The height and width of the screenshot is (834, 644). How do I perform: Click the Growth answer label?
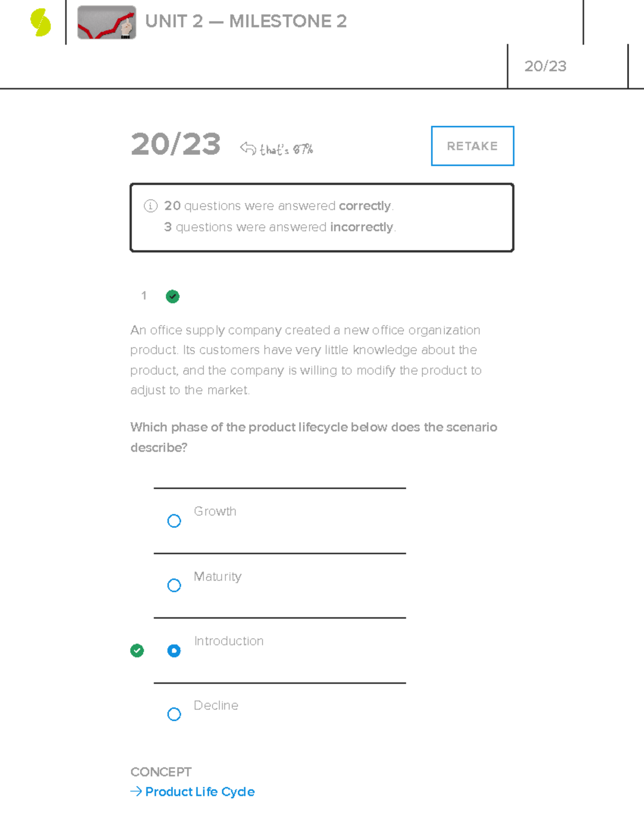(x=215, y=511)
